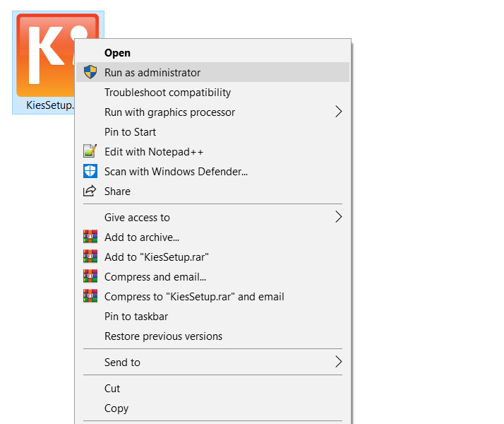Click the KiesSetup file name label

[50, 105]
